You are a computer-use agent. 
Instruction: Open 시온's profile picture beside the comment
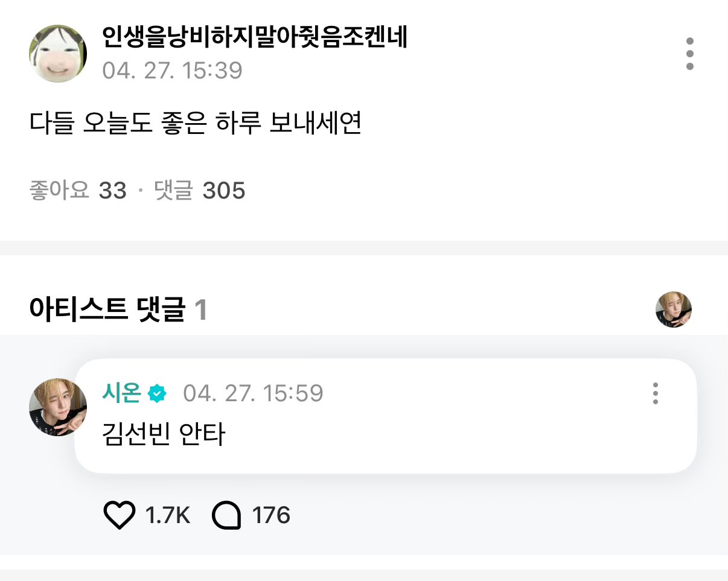tap(58, 407)
